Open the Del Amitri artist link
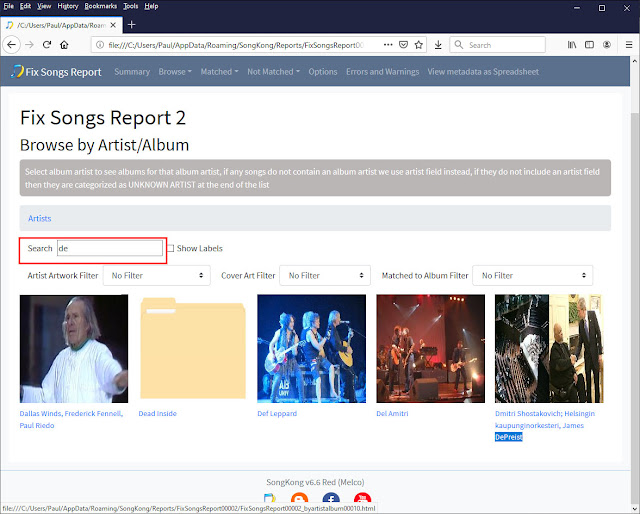Screen dimensions: 640x514 [392, 414]
